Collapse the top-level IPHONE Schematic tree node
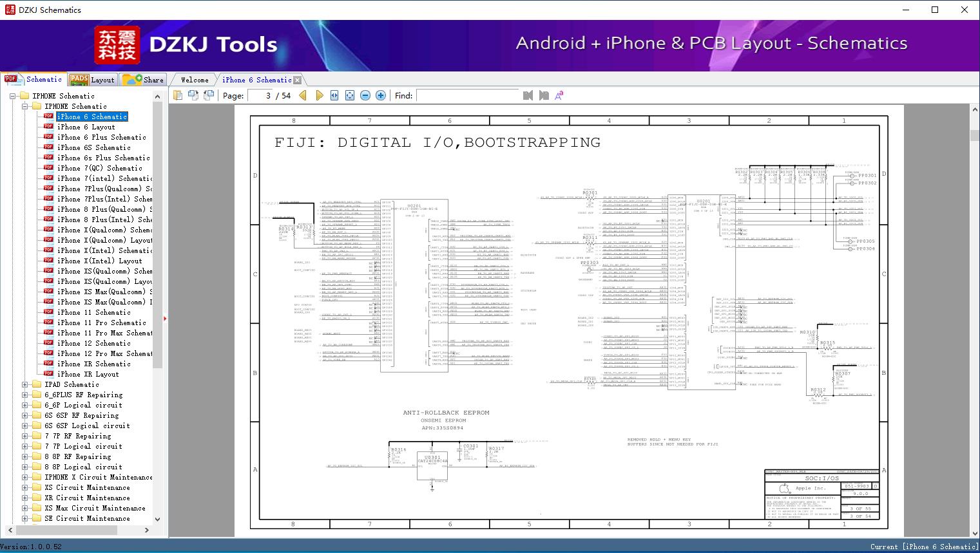980x553 pixels. pyautogui.click(x=13, y=96)
